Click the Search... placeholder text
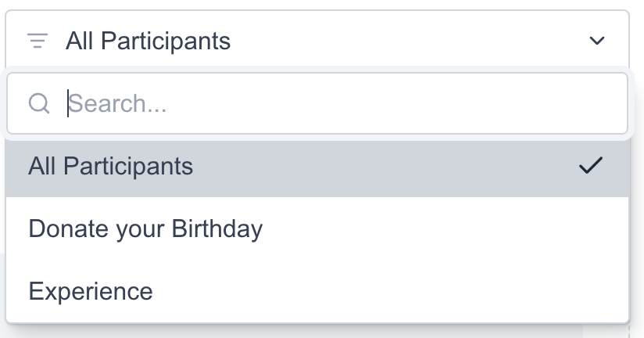 click(x=117, y=103)
